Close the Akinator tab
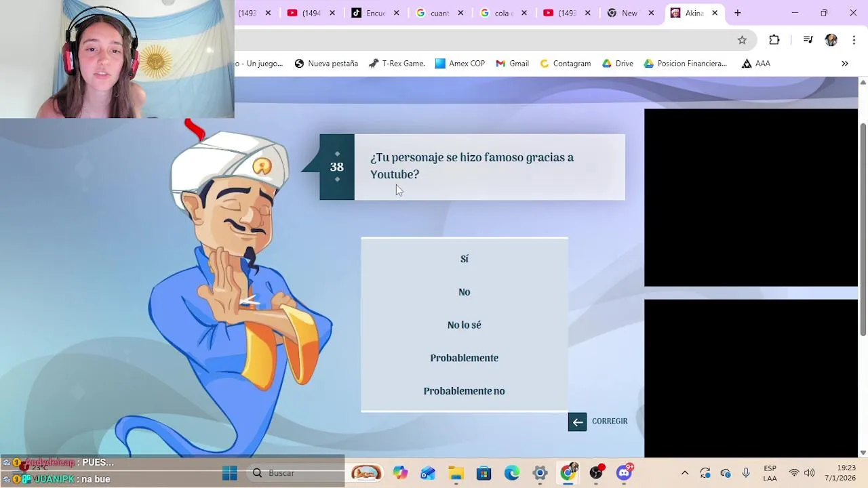The image size is (868, 488). (x=715, y=13)
